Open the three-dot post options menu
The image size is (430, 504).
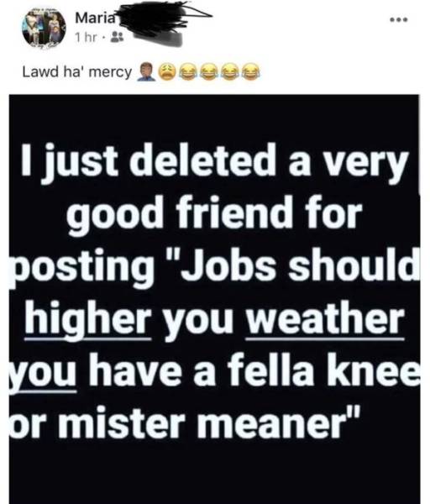(x=398, y=20)
